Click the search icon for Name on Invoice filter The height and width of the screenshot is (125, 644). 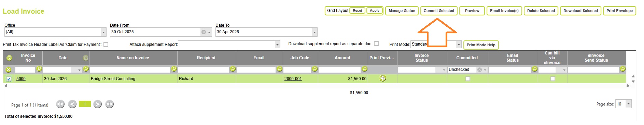(174, 69)
